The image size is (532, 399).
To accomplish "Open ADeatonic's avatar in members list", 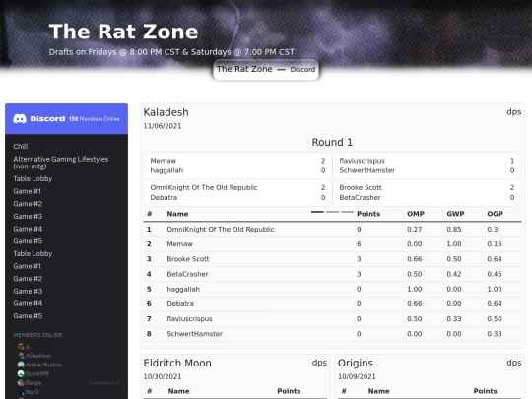I will pyautogui.click(x=21, y=356).
